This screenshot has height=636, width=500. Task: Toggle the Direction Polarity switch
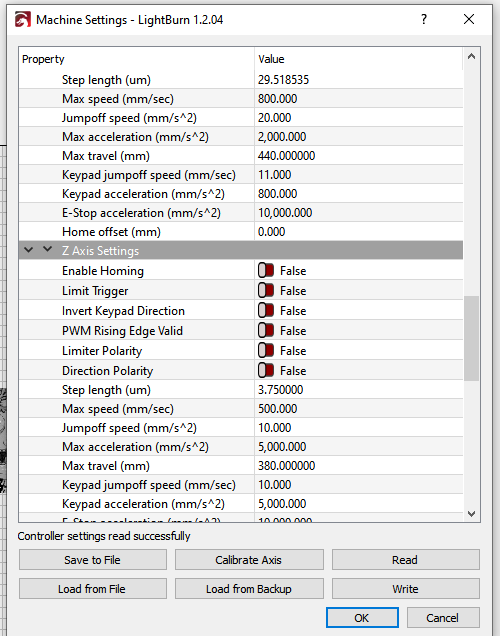coord(266,370)
